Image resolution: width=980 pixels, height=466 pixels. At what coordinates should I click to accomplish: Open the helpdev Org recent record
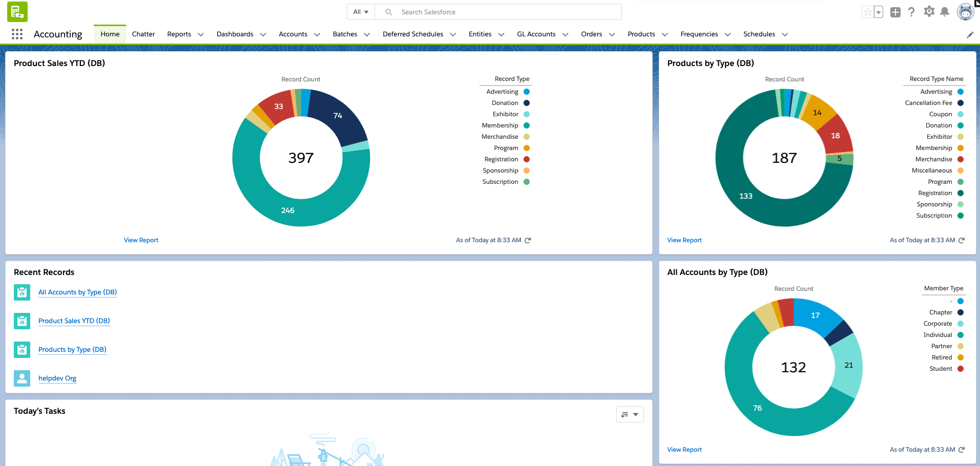point(57,378)
